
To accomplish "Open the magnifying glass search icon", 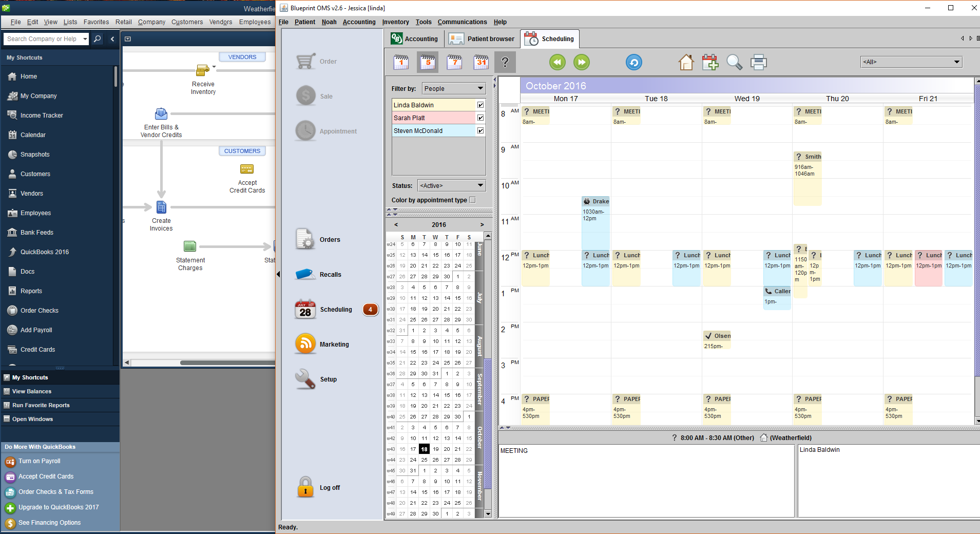I will [x=734, y=62].
